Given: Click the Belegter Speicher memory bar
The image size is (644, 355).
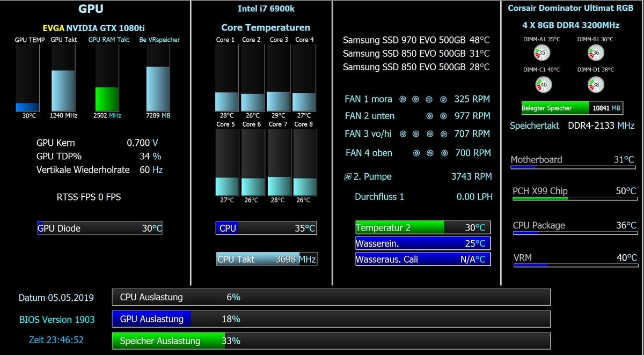Looking at the screenshot, I should pyautogui.click(x=573, y=108).
